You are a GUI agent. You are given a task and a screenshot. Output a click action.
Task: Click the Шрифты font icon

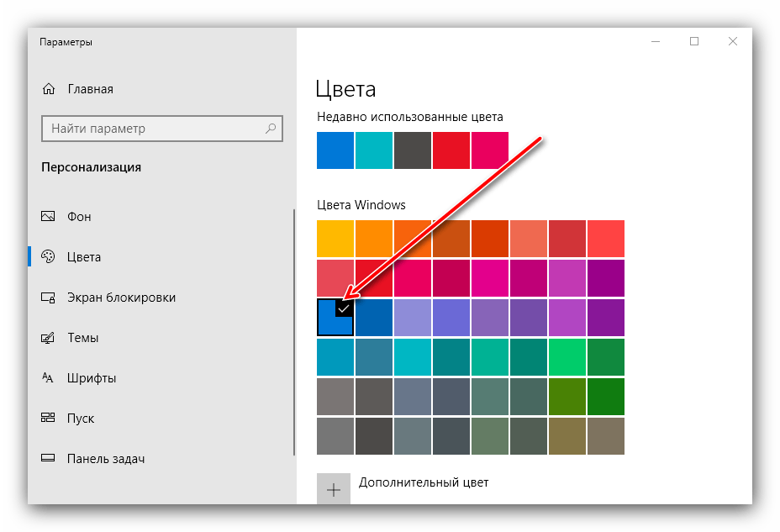[x=48, y=378]
